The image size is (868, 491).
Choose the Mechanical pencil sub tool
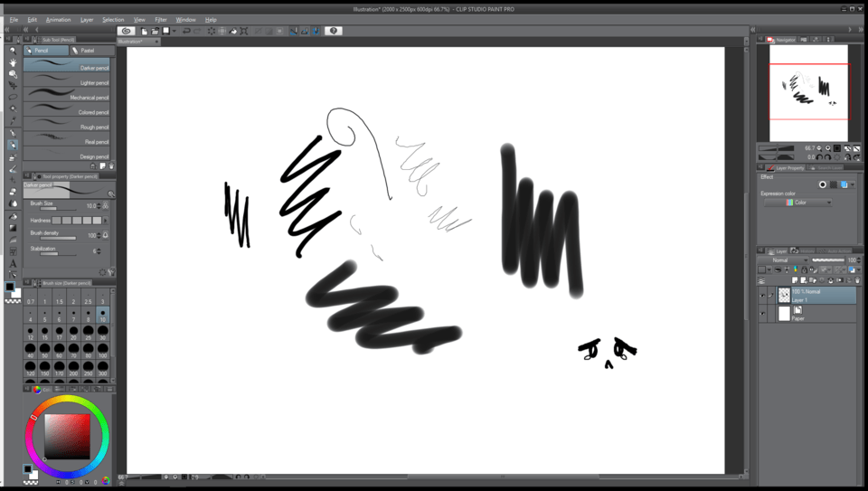[66, 95]
